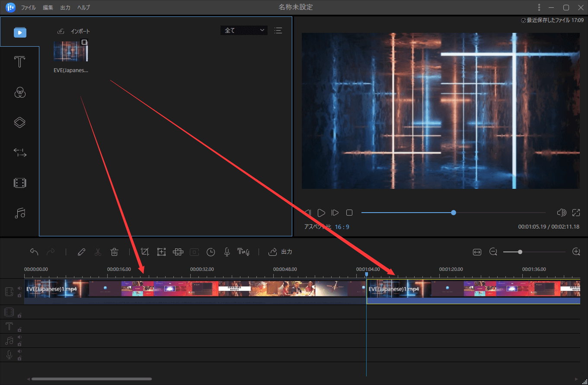Select the EVE(Japanese) media thumbnail
The image size is (588, 385).
pos(71,51)
